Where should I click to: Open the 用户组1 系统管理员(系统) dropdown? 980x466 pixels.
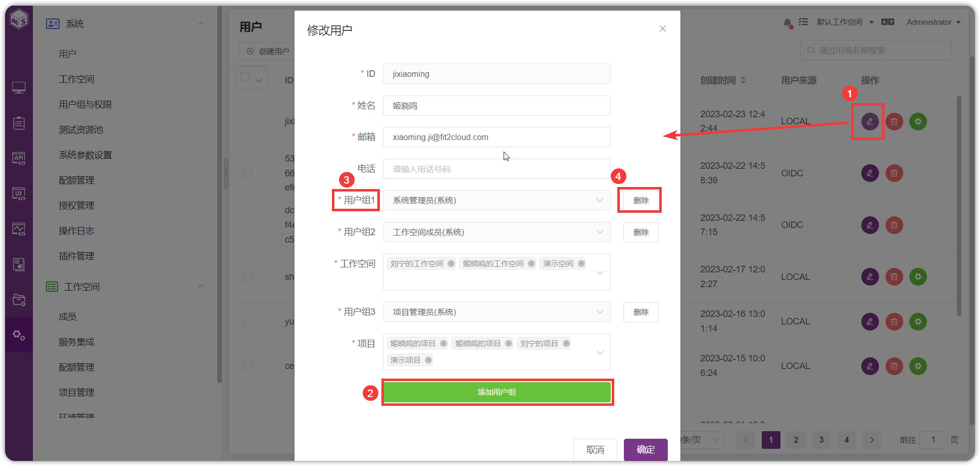[497, 200]
